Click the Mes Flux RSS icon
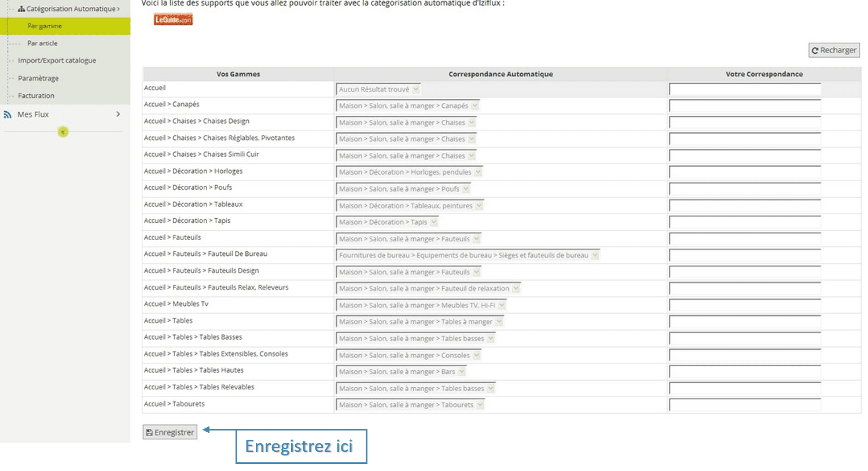868x471 pixels. [8, 115]
